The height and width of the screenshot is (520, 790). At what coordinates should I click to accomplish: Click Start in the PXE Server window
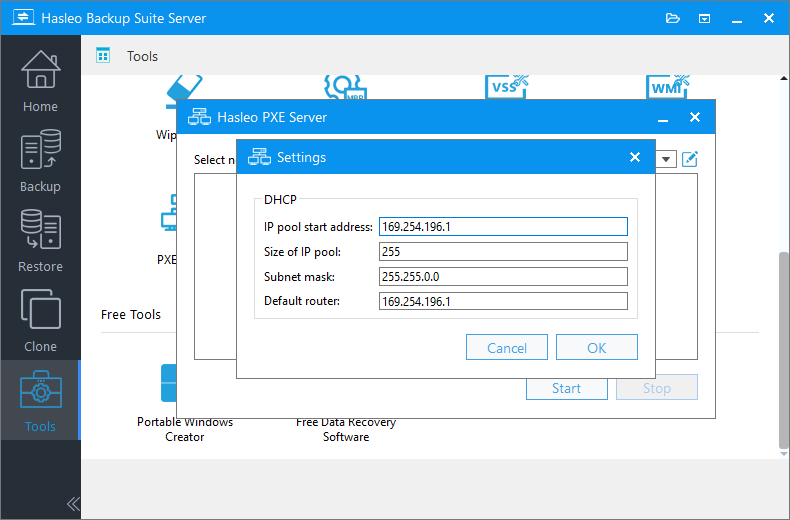567,387
